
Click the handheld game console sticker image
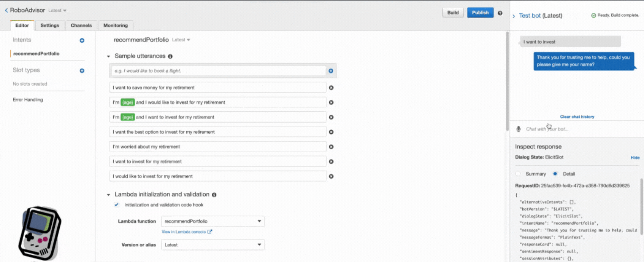click(40, 233)
